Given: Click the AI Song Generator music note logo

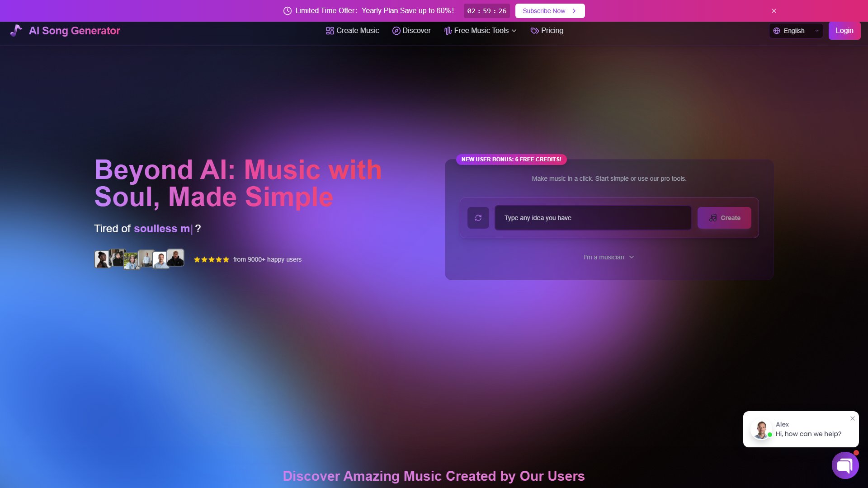Looking at the screenshot, I should click(x=16, y=31).
